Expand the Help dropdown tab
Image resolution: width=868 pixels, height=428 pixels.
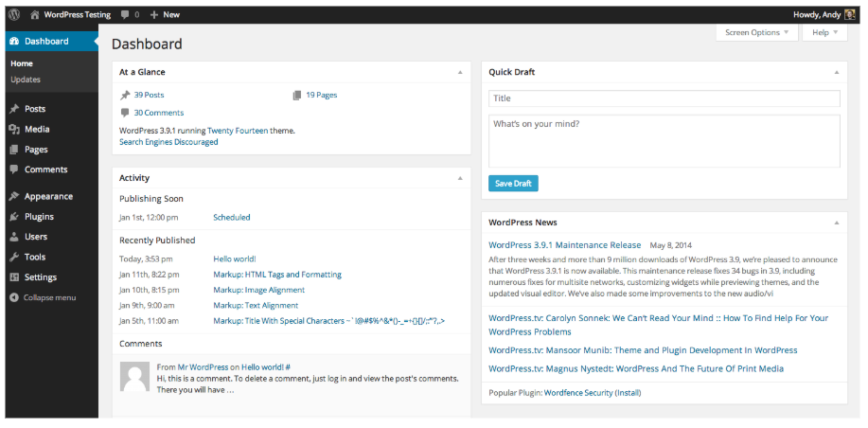pyautogui.click(x=824, y=32)
